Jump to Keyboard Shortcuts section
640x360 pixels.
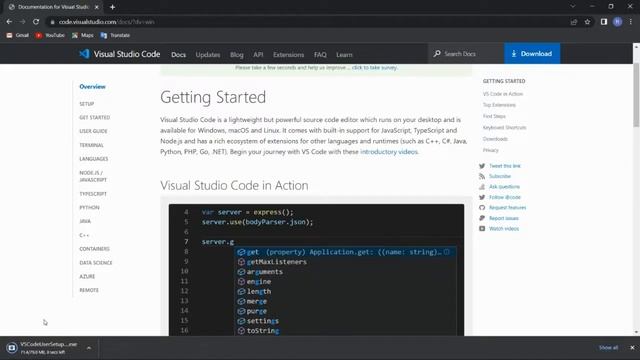tap(504, 128)
